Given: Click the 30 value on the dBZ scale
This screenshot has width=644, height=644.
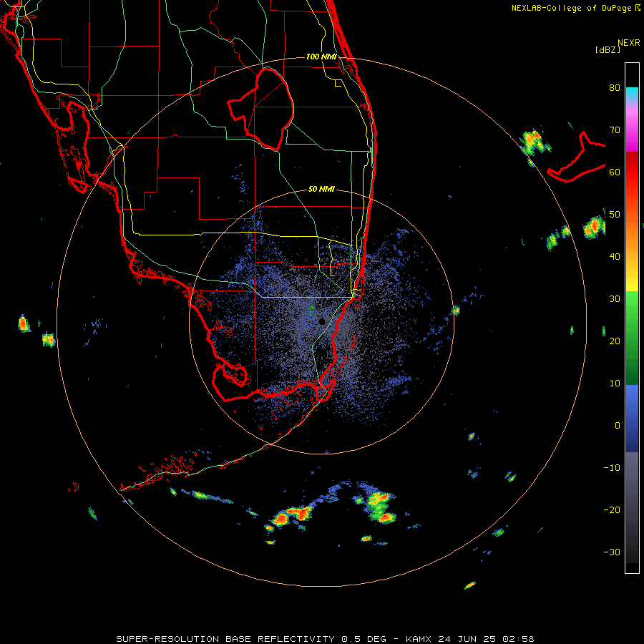Looking at the screenshot, I should click(x=615, y=299).
